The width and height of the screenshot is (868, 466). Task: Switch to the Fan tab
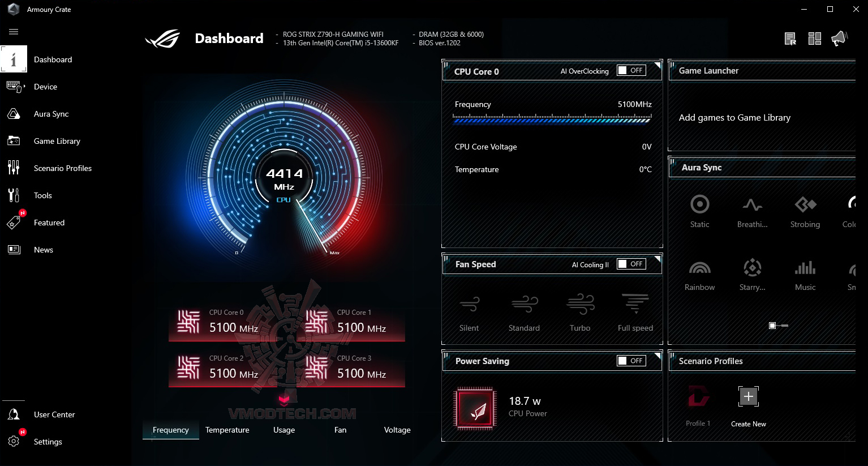tap(341, 430)
